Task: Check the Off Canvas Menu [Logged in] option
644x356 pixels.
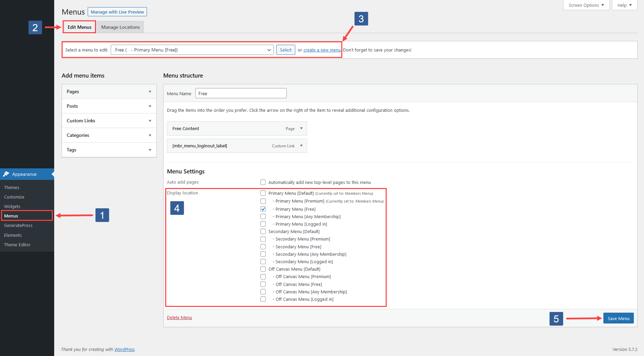Action: (x=263, y=299)
